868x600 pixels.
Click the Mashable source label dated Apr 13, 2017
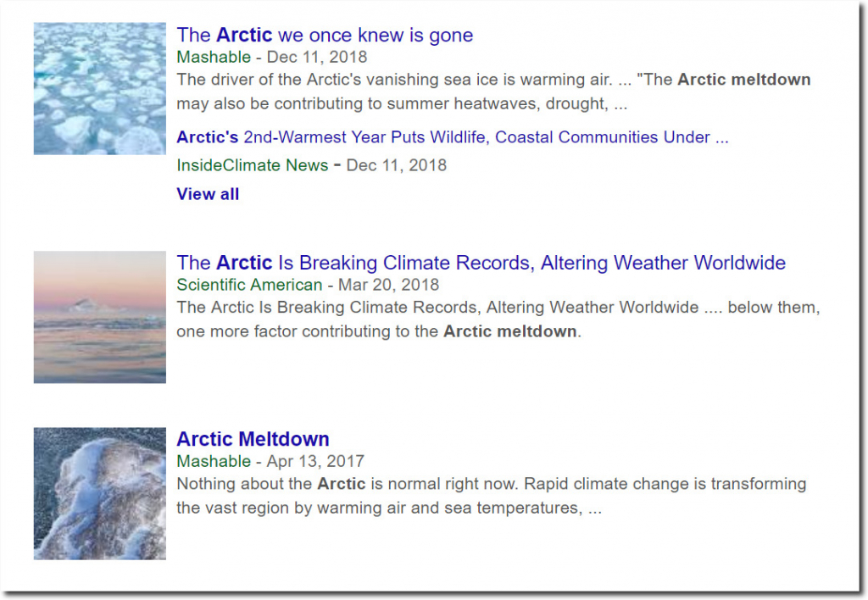214,461
